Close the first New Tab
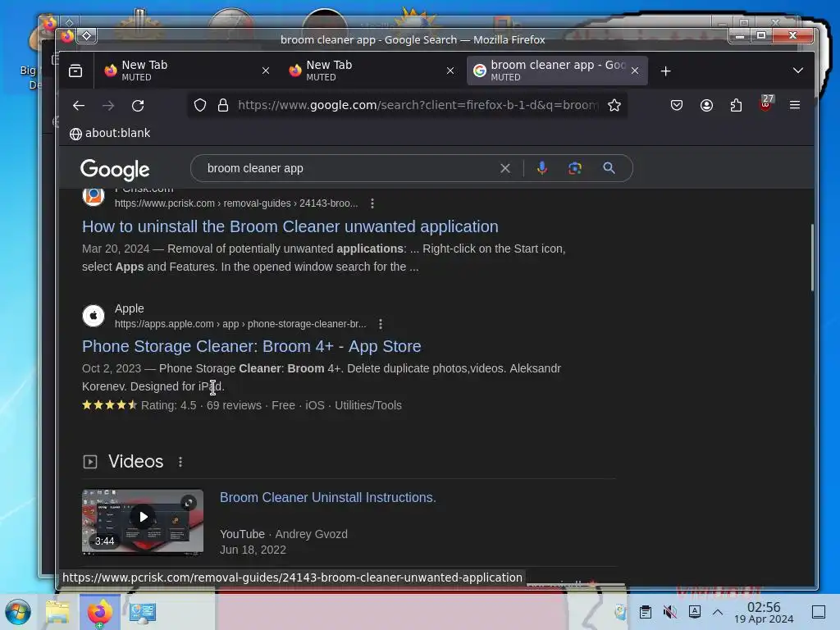Screen dimensions: 840x630 (x=266, y=71)
